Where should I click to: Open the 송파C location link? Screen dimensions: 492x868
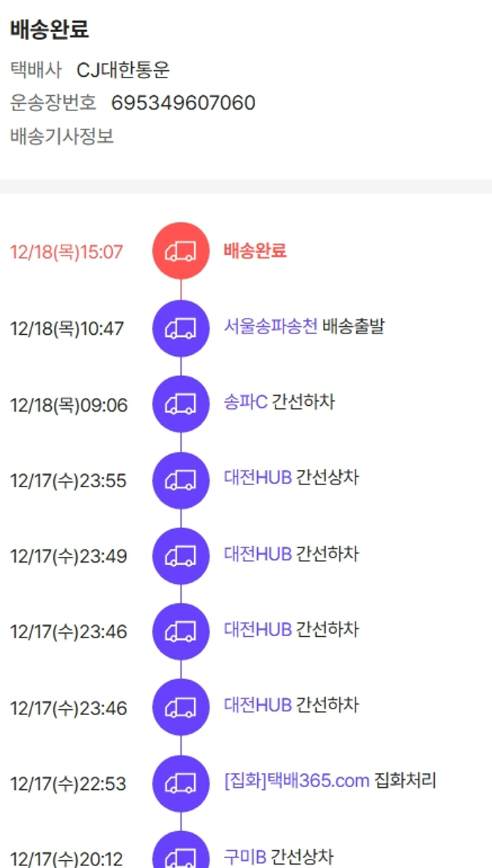[x=245, y=402]
